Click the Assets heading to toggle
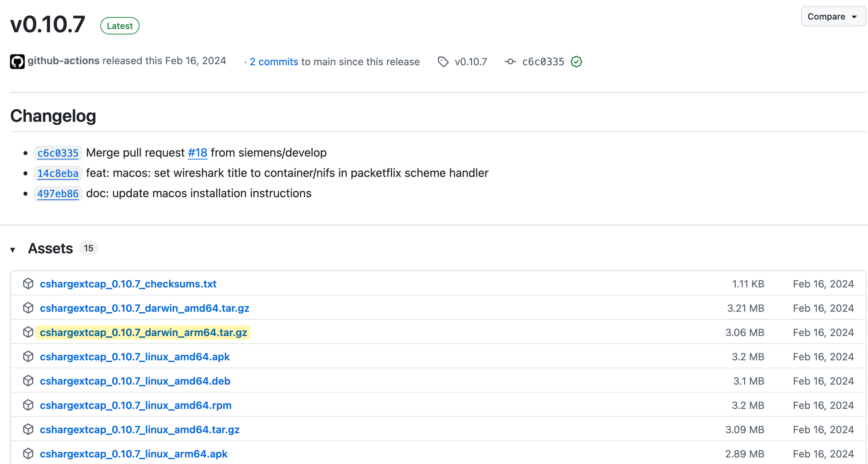The width and height of the screenshot is (868, 464). pos(51,249)
